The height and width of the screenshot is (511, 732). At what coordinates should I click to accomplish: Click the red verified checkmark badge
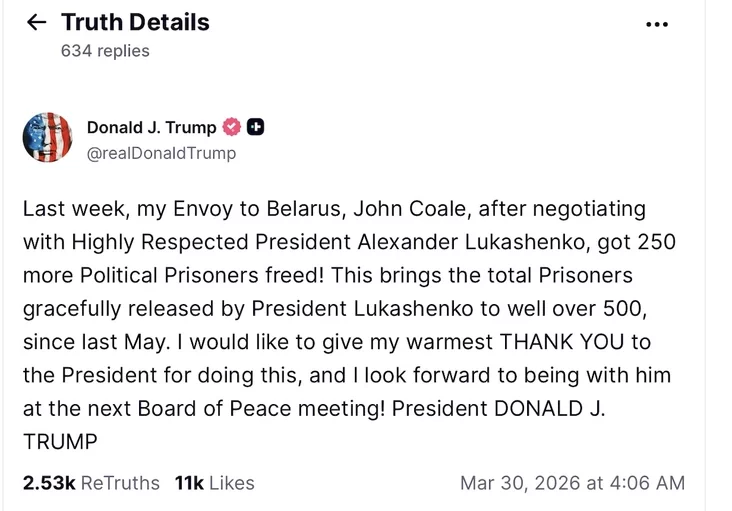[232, 127]
